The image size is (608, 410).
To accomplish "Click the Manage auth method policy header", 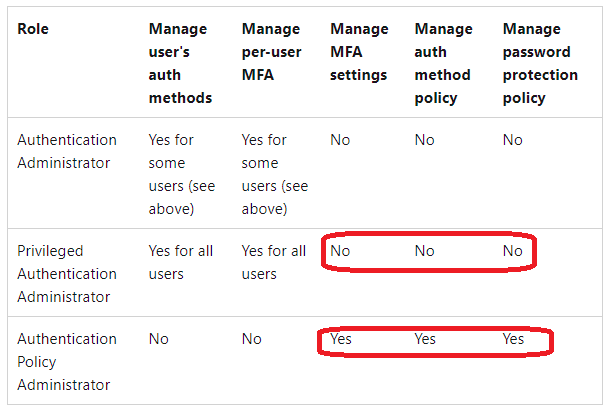I will [444, 63].
